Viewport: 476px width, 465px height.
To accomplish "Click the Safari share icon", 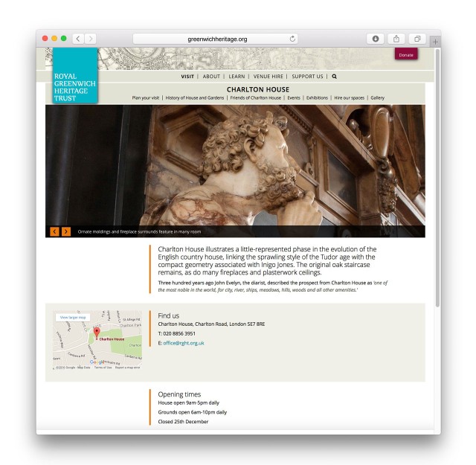I will pos(396,39).
